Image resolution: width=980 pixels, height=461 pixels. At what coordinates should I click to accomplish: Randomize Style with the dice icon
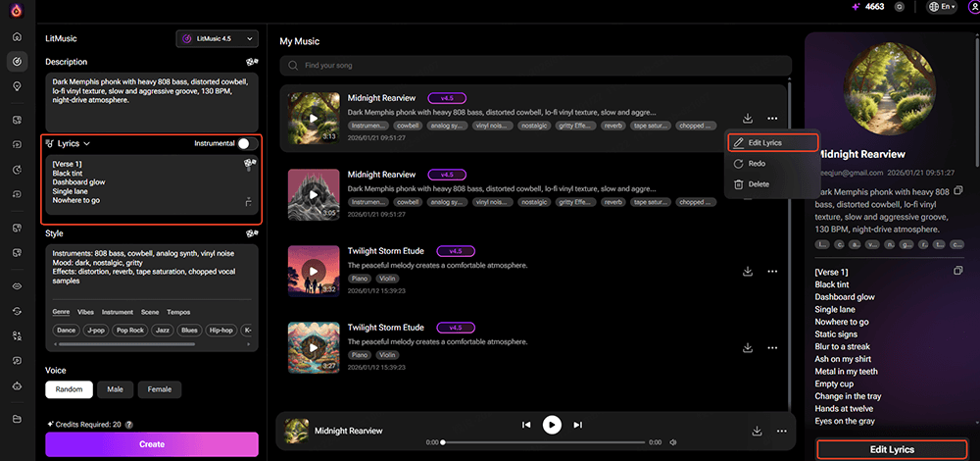(252, 233)
